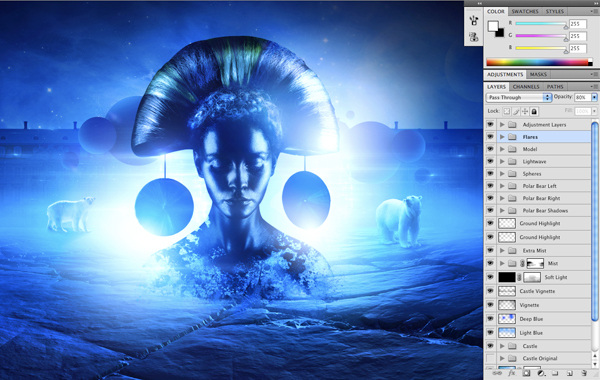The height and width of the screenshot is (380, 600).
Task: Click the Mist group mask thumbnail
Action: 535,263
